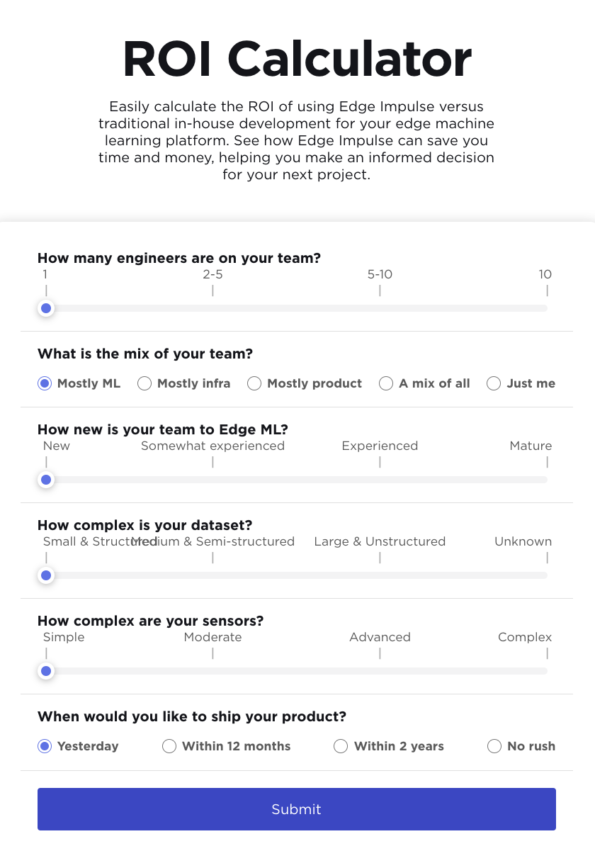
Task: Set engineers slider to 5-10 mark
Action: point(380,308)
